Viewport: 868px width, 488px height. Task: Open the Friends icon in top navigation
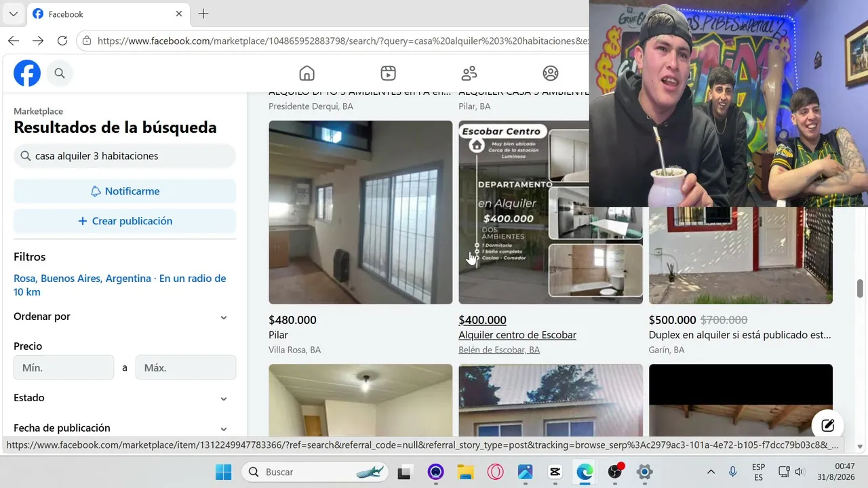[469, 73]
